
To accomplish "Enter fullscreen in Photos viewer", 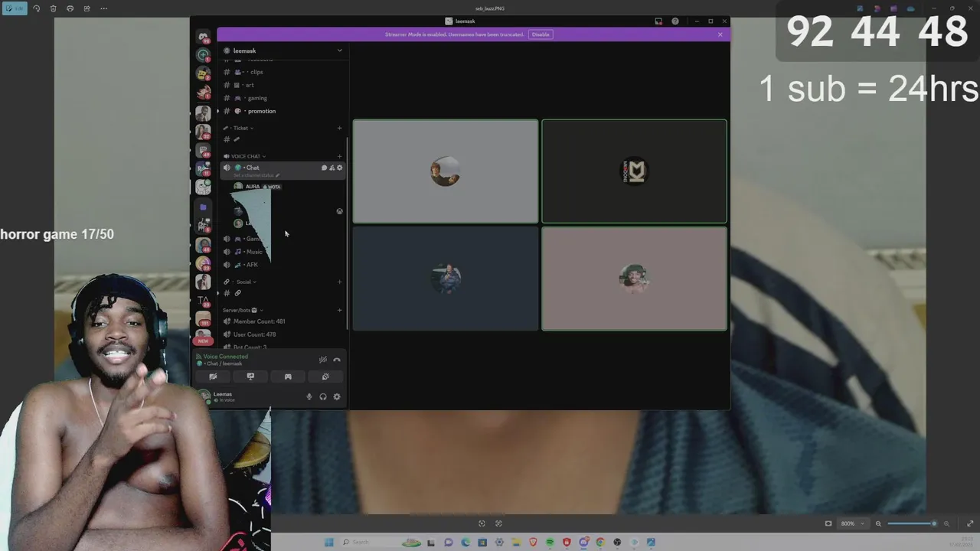I will (x=970, y=523).
